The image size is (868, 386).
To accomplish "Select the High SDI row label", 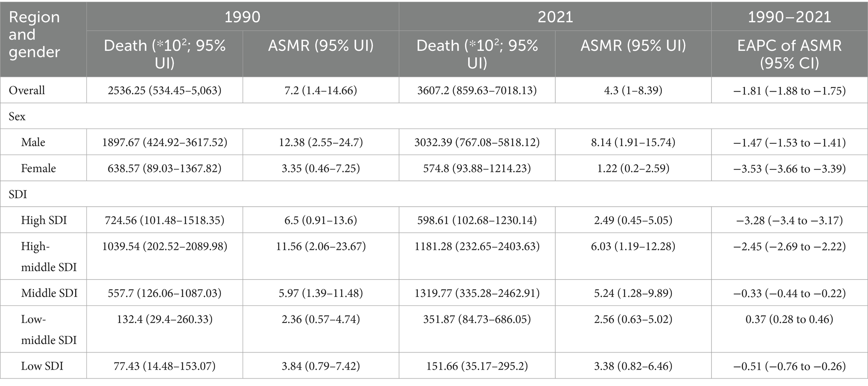I will tap(44, 220).
